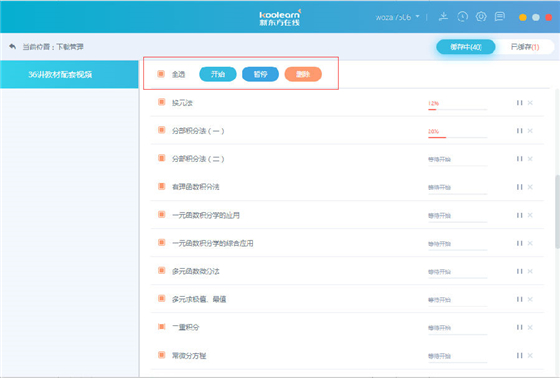Open the message feedback icon in header
Screen dimensions: 560x378
499,17
